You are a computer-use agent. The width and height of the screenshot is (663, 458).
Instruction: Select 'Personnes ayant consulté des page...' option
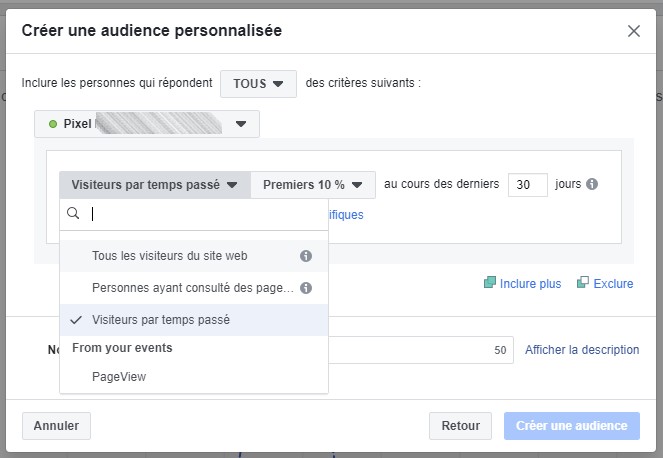click(192, 288)
